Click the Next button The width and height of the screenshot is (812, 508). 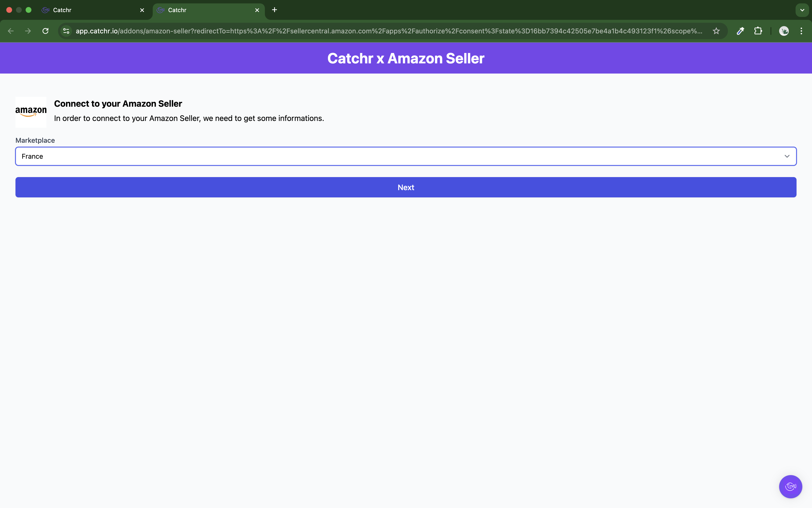tap(406, 187)
